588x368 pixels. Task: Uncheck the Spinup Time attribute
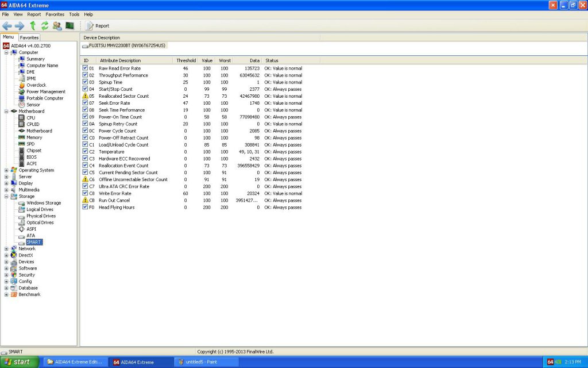(x=85, y=82)
